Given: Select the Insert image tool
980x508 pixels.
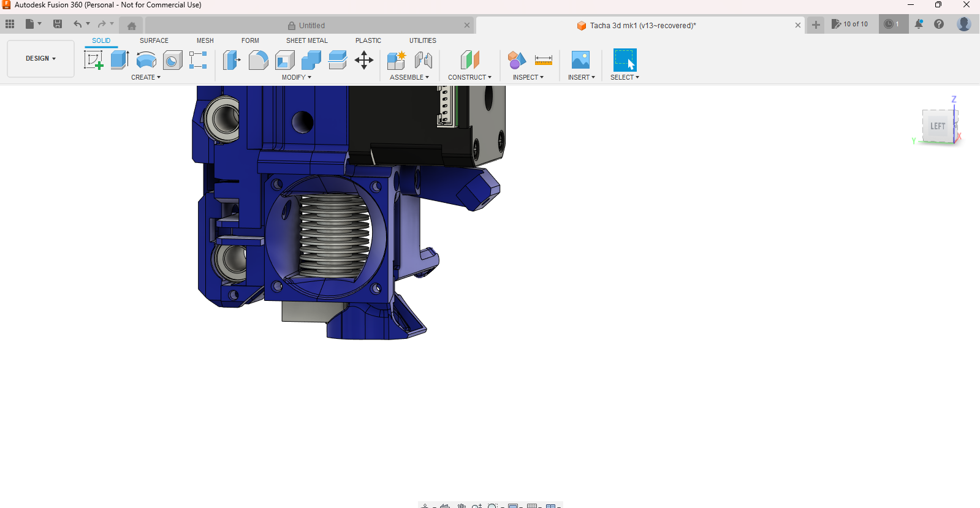Looking at the screenshot, I should pos(580,60).
